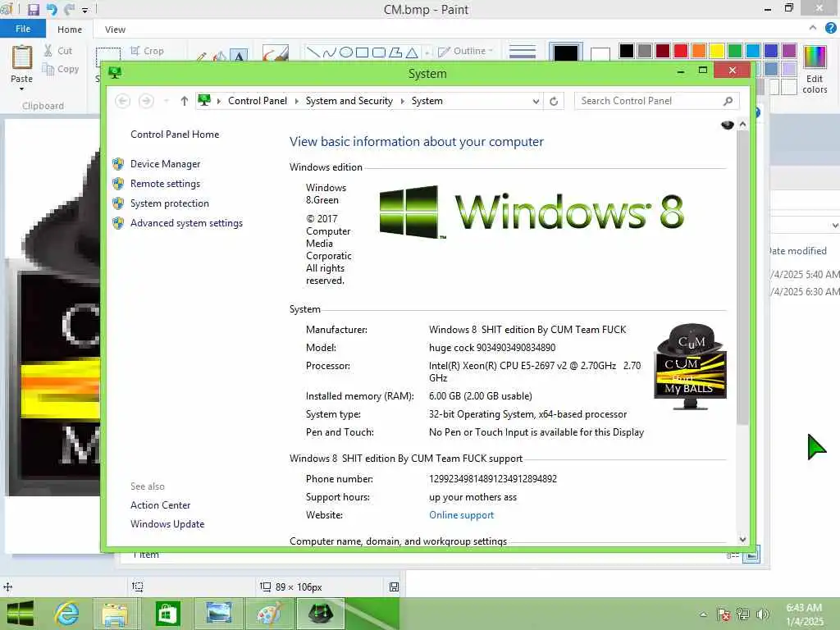Select the Line shape in the shapes gallery
The width and height of the screenshot is (840, 630).
pyautogui.click(x=313, y=52)
